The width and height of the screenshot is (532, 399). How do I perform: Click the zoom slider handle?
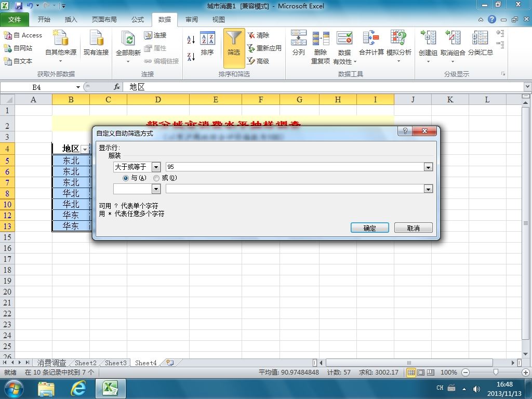496,373
